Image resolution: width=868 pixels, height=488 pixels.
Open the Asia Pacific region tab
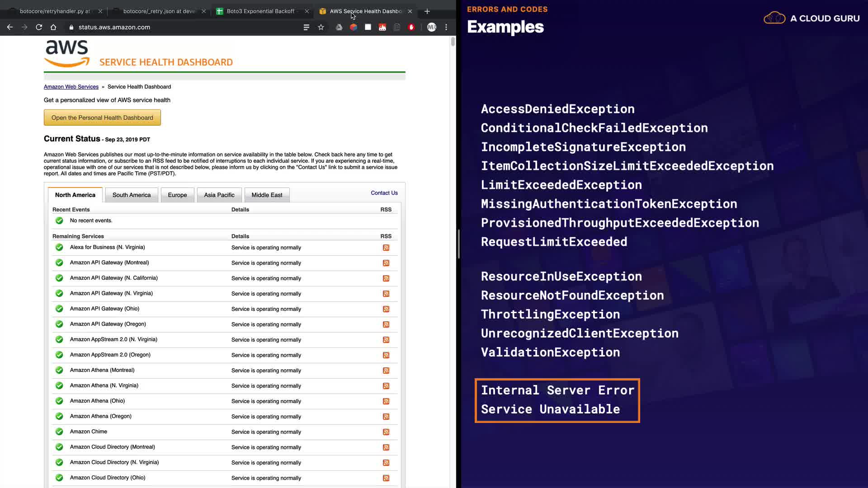(x=219, y=195)
